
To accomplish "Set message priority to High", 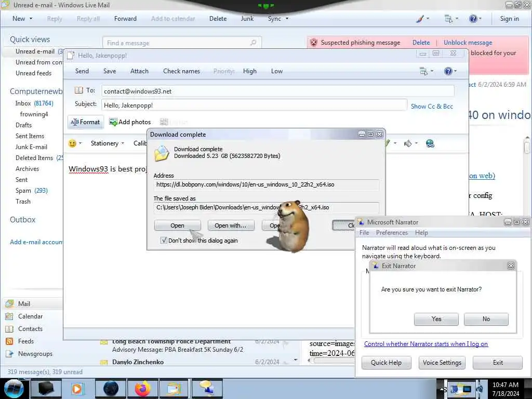I will coord(250,71).
